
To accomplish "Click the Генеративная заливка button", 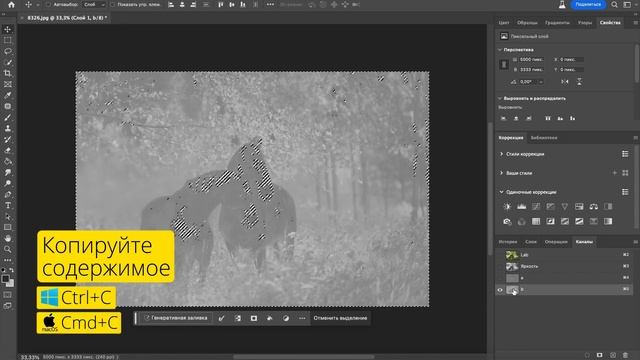I will point(176,318).
